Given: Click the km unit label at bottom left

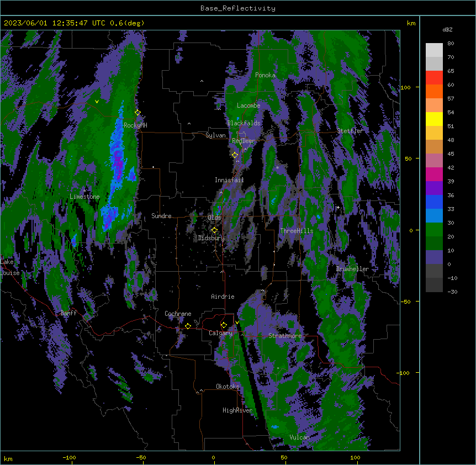Looking at the screenshot, I should coord(8,458).
